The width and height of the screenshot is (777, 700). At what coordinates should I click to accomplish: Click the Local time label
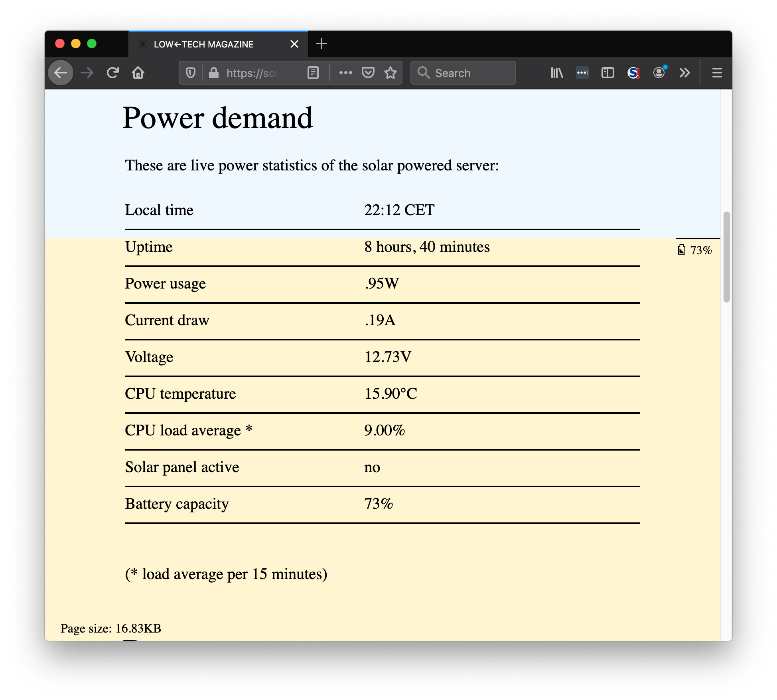[159, 210]
